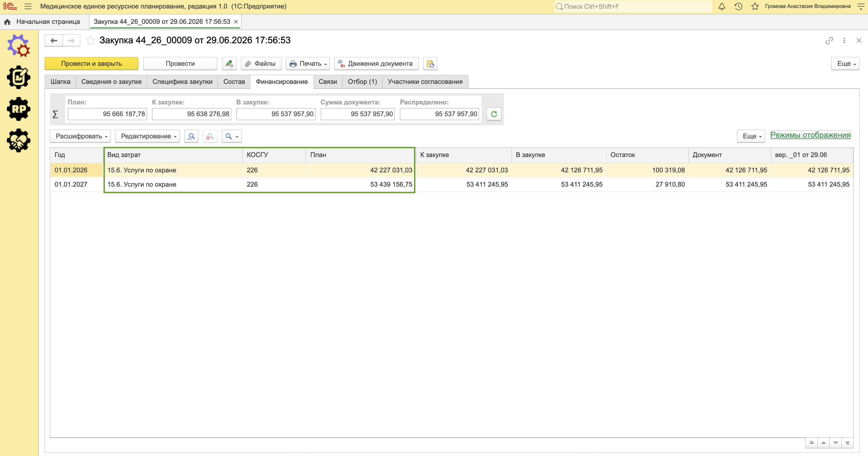Click the copy link chain icon

[829, 41]
